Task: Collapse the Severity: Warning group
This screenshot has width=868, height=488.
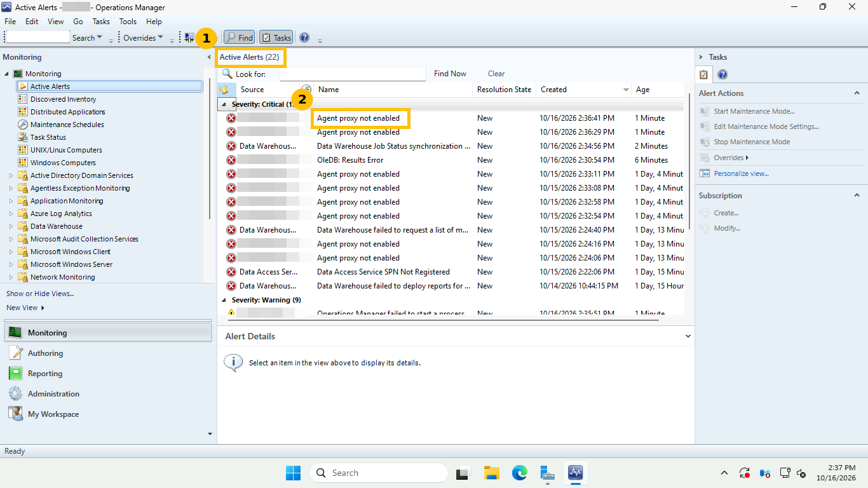Action: tap(224, 300)
